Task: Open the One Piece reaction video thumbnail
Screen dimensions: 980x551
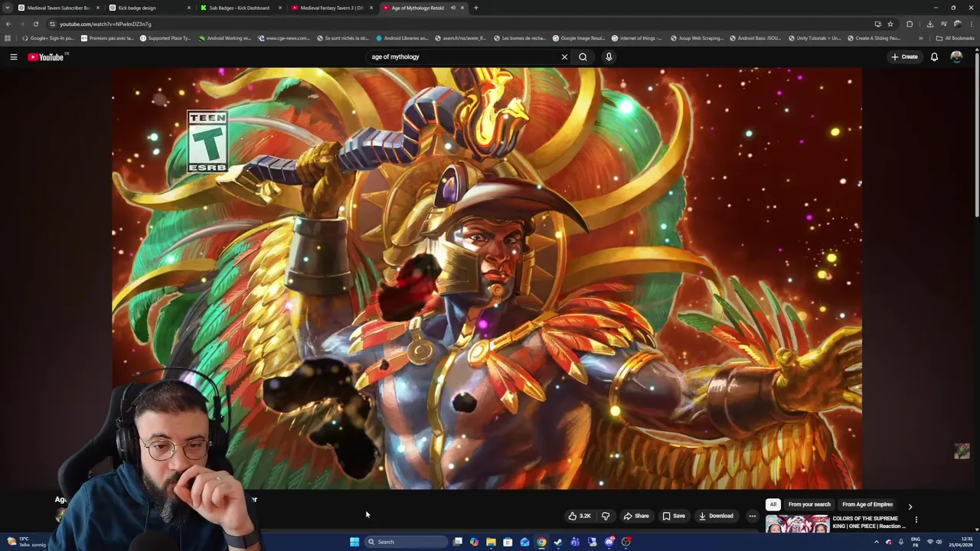Action: click(797, 524)
